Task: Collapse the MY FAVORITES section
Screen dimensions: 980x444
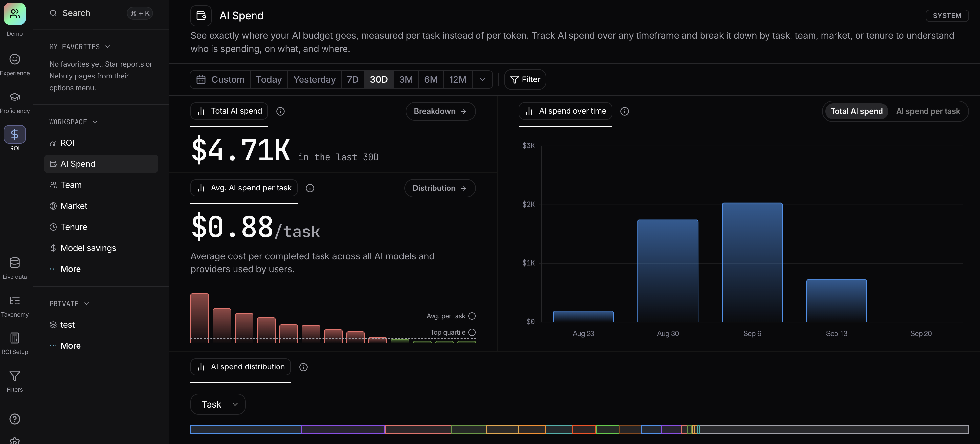Action: tap(79, 46)
